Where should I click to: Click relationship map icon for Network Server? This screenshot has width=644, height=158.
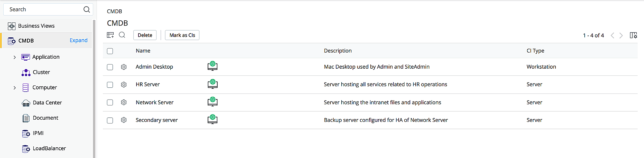click(x=213, y=102)
